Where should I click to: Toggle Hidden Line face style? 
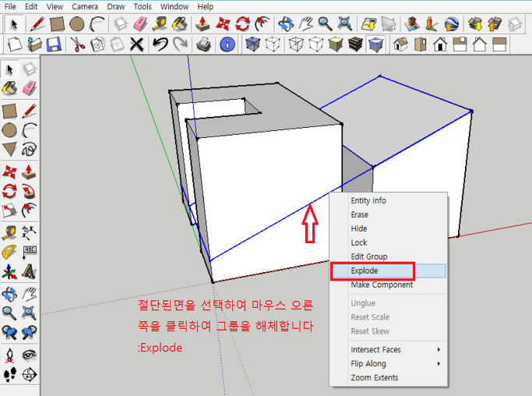[x=316, y=44]
